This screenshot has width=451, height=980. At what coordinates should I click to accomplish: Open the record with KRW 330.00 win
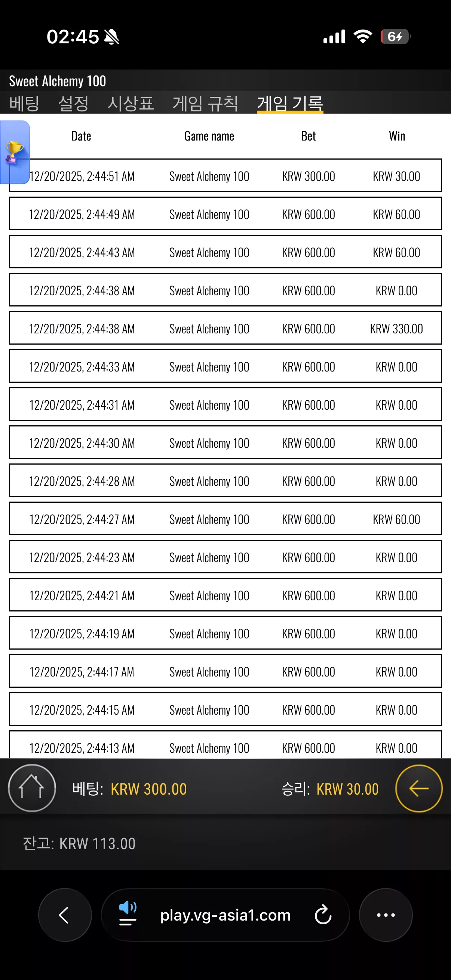coord(225,328)
